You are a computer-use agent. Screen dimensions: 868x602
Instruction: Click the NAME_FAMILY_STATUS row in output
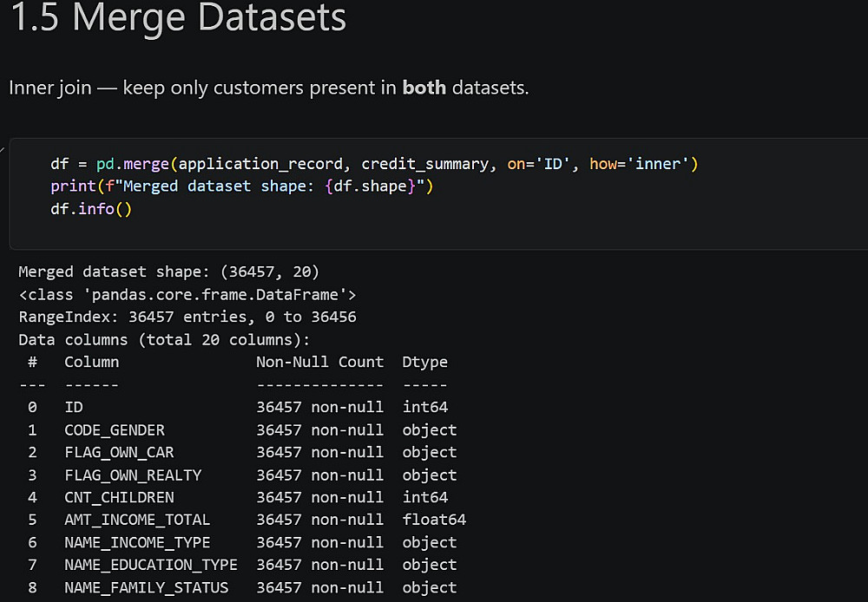[x=147, y=587]
